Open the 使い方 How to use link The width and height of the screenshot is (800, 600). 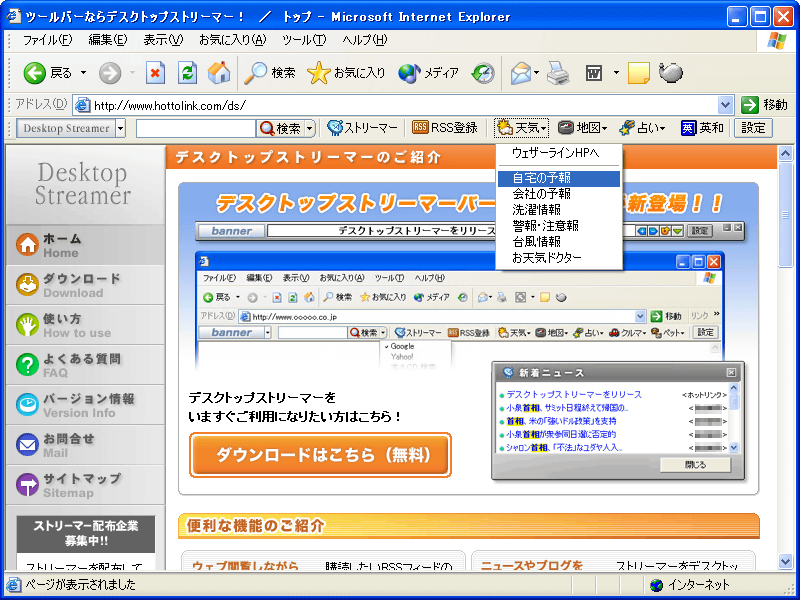(x=86, y=325)
